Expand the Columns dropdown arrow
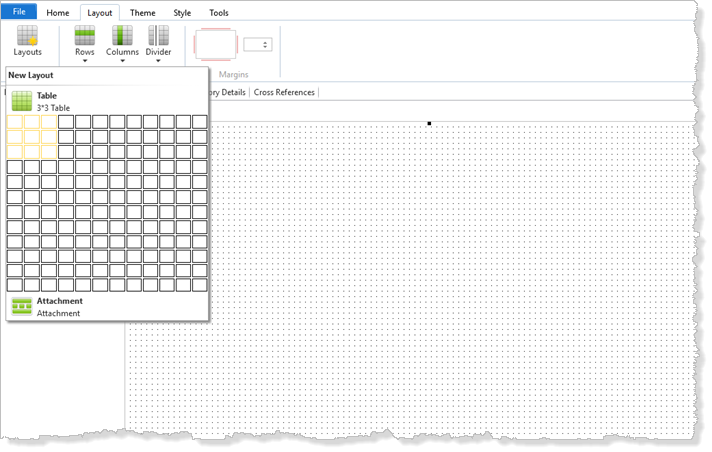712x452 pixels. 122,61
